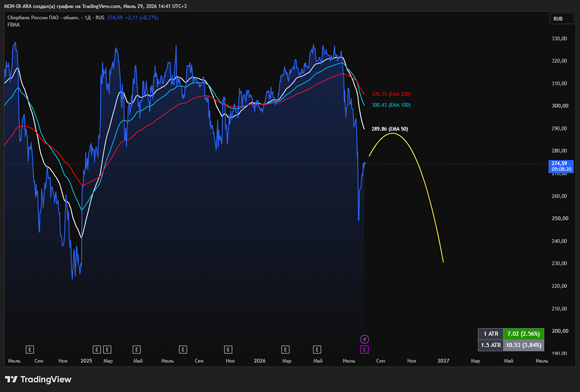
Task: Click the 1Д timeframe in the title
Action: pos(88,17)
